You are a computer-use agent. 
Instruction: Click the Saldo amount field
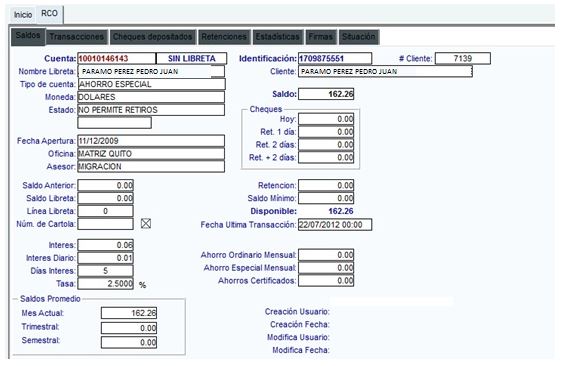pos(326,94)
